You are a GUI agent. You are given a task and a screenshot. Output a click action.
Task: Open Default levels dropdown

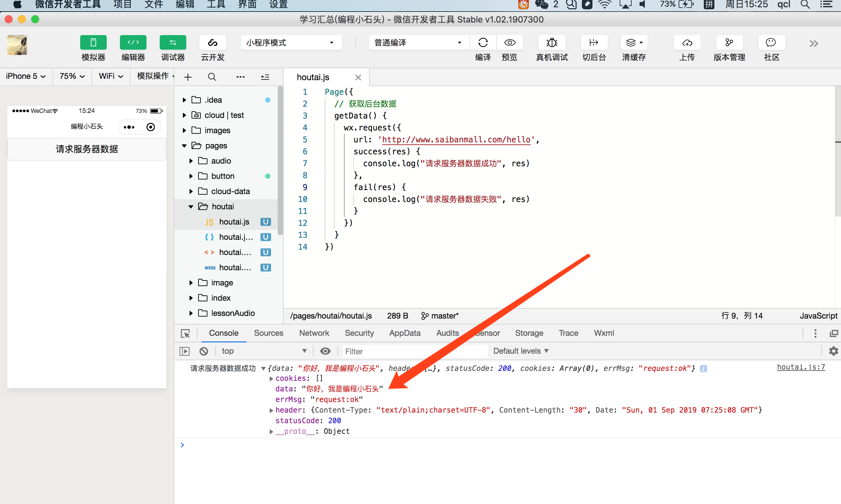pyautogui.click(x=521, y=351)
